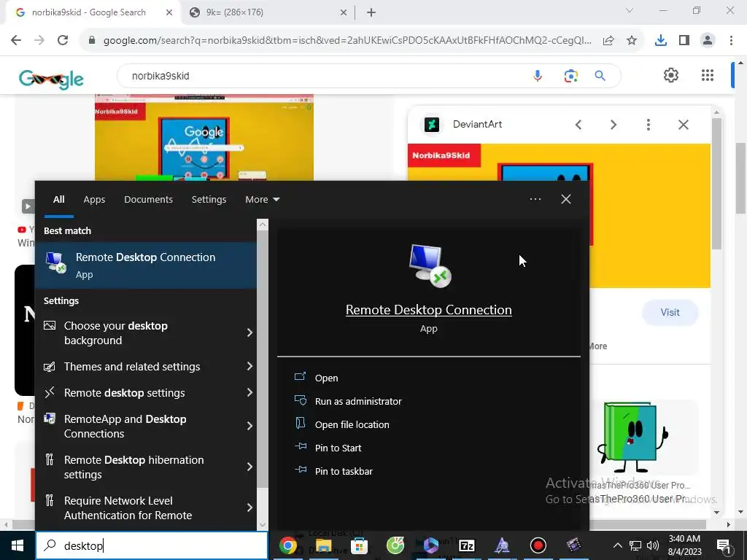Go back to previous page
This screenshot has width=747, height=560.
pyautogui.click(x=16, y=41)
